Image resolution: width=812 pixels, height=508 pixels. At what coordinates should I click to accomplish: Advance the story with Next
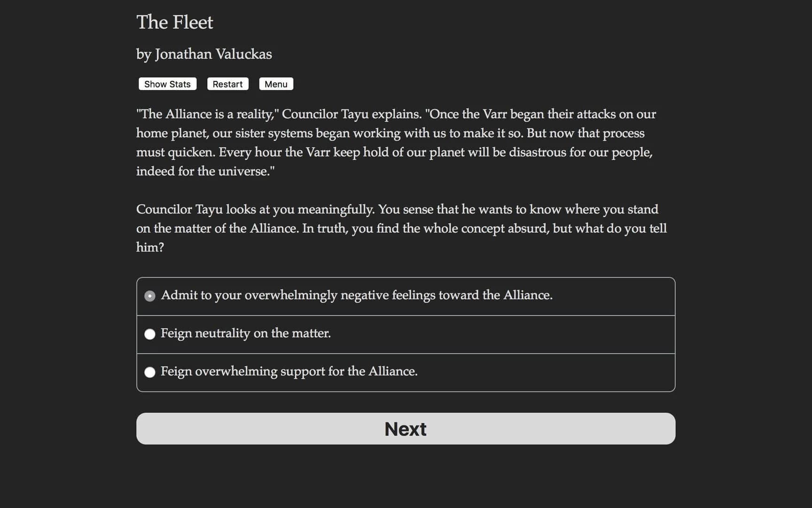click(405, 429)
